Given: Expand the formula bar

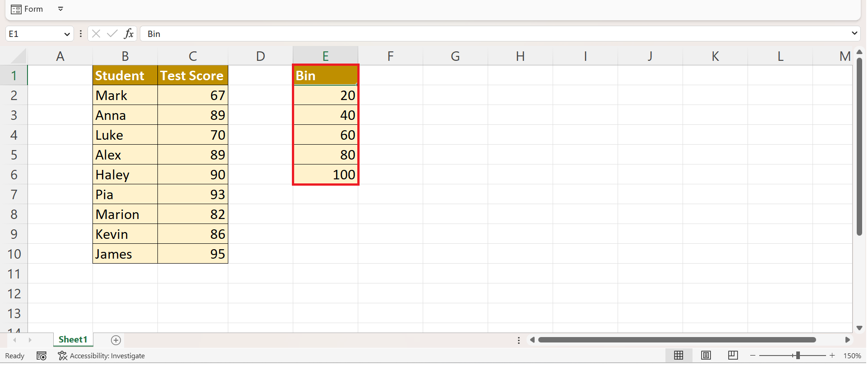Looking at the screenshot, I should coord(854,33).
